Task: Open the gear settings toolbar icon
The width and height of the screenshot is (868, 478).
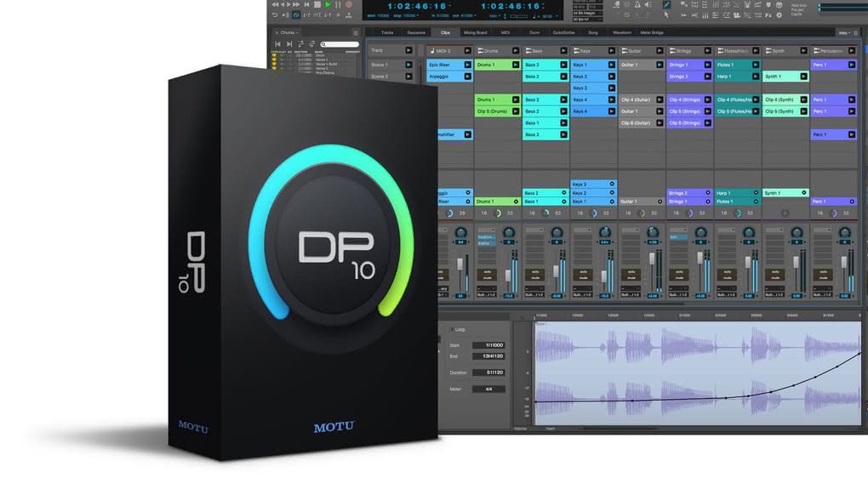Action: (779, 15)
